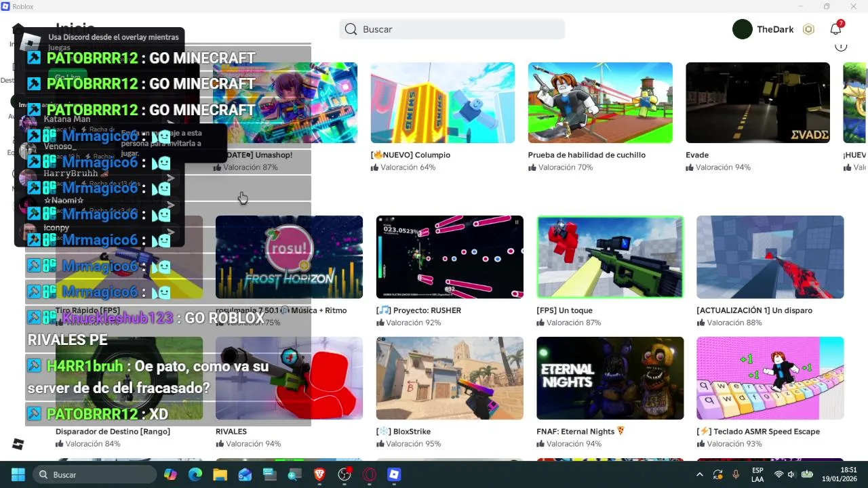Screen dimensions: 868x488
Task: Open the OBS taskbar icon with red dot
Action: [x=344, y=474]
